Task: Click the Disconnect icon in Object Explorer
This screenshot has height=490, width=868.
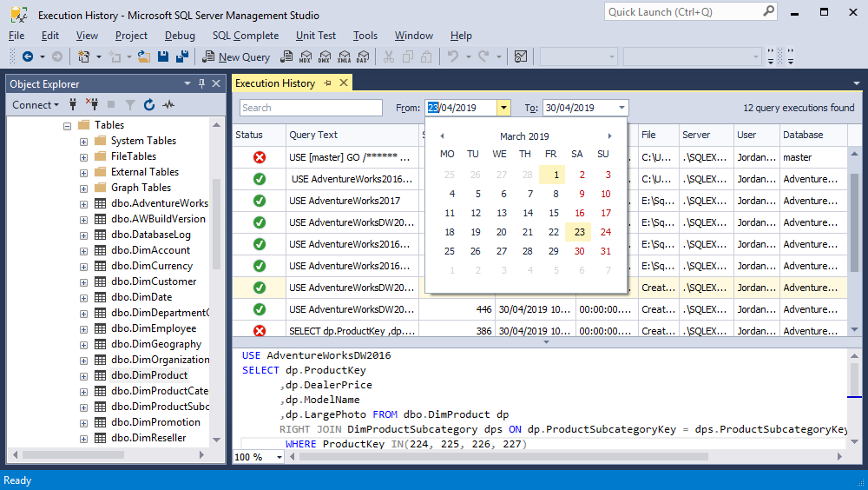Action: (x=93, y=105)
